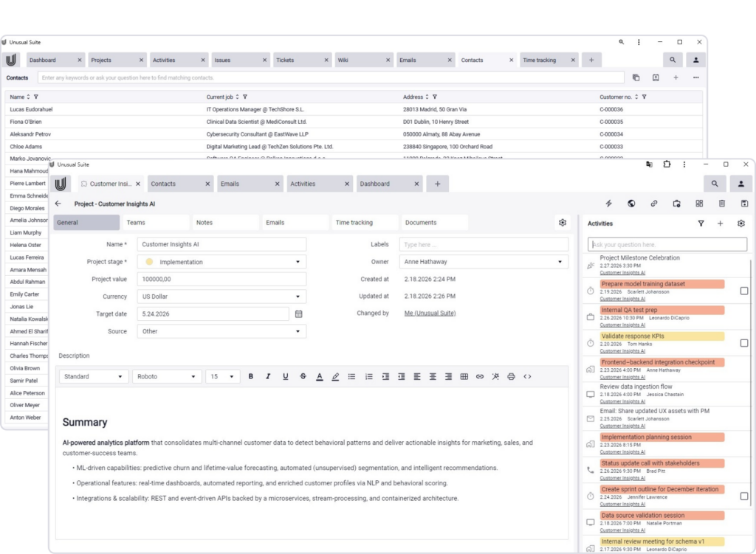Image resolution: width=756 pixels, height=554 pixels.
Task: Click the print icon in the description toolbar
Action: point(509,376)
